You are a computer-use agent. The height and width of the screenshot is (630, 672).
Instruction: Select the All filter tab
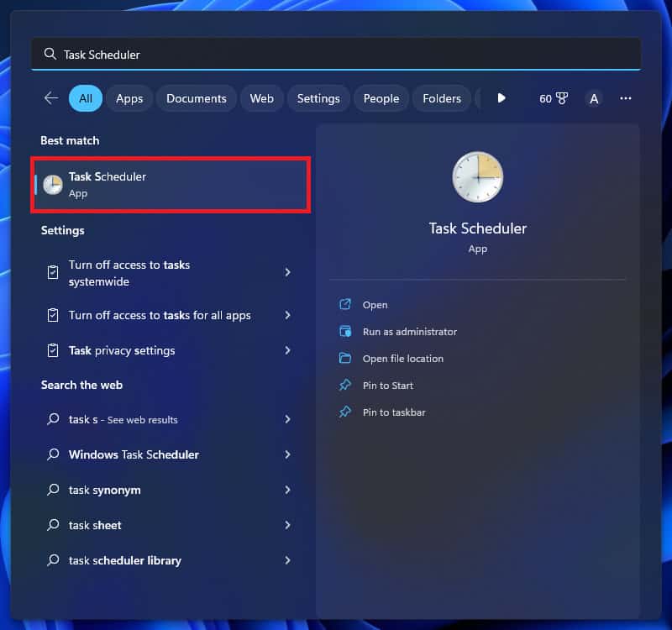[86, 98]
